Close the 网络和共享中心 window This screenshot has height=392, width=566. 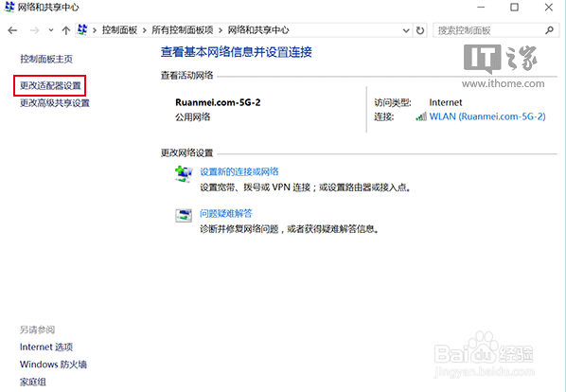coord(549,8)
